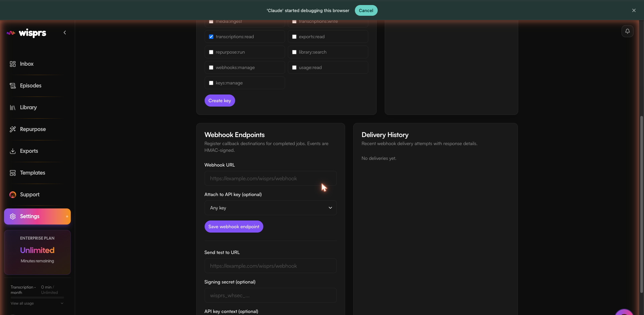Check the keys:manage scope

pos(211,83)
